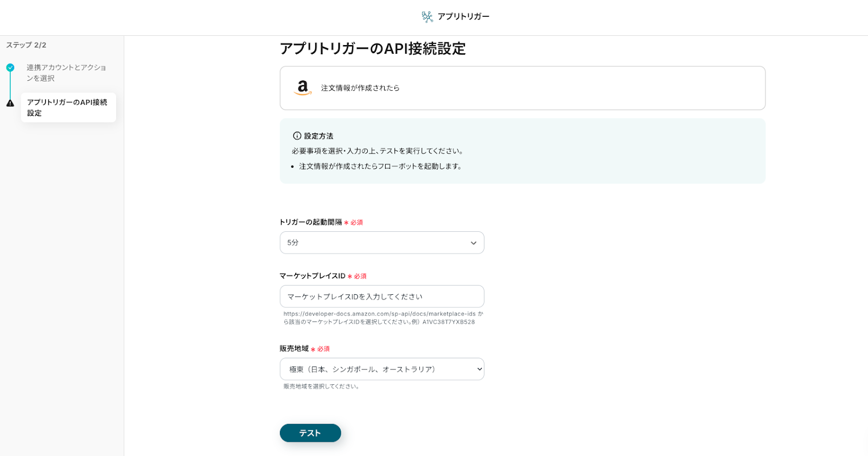The height and width of the screenshot is (456, 868).
Task: Click the マーケットプレイスID input field
Action: click(382, 296)
